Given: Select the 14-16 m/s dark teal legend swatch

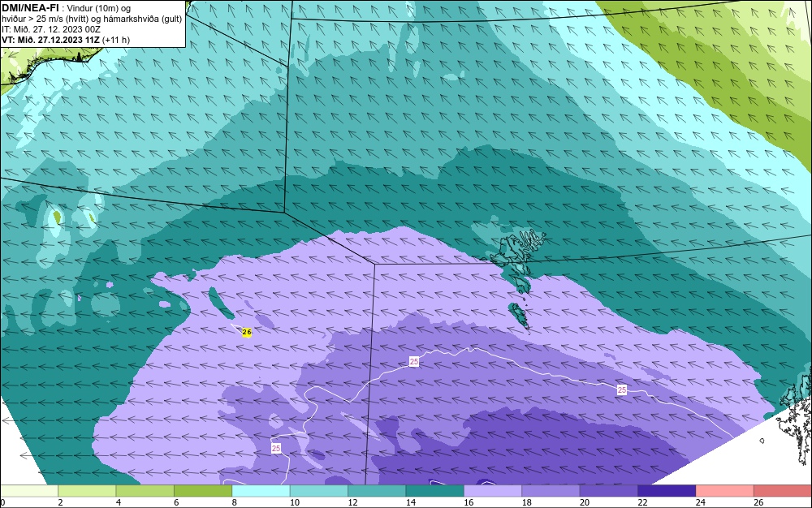Looking at the screenshot, I should (435, 491).
